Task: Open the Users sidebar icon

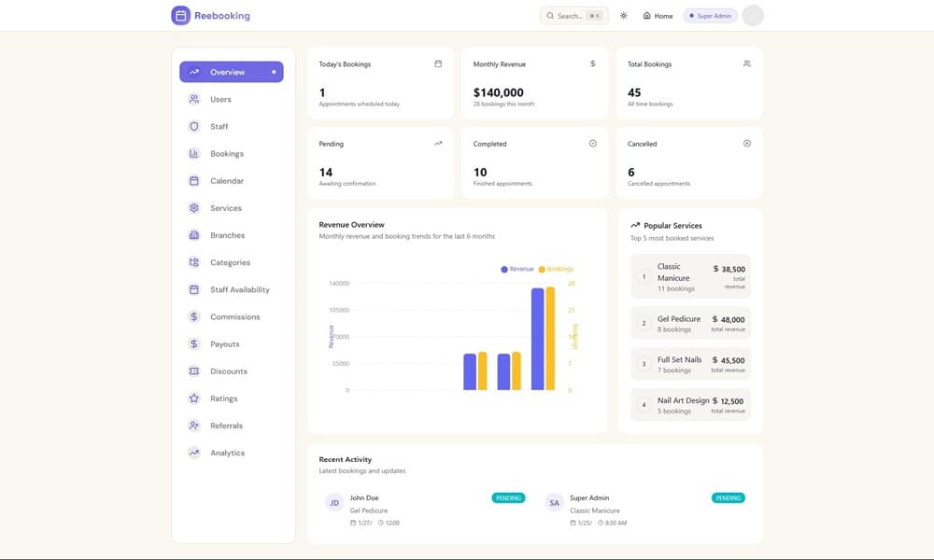Action: click(x=194, y=99)
